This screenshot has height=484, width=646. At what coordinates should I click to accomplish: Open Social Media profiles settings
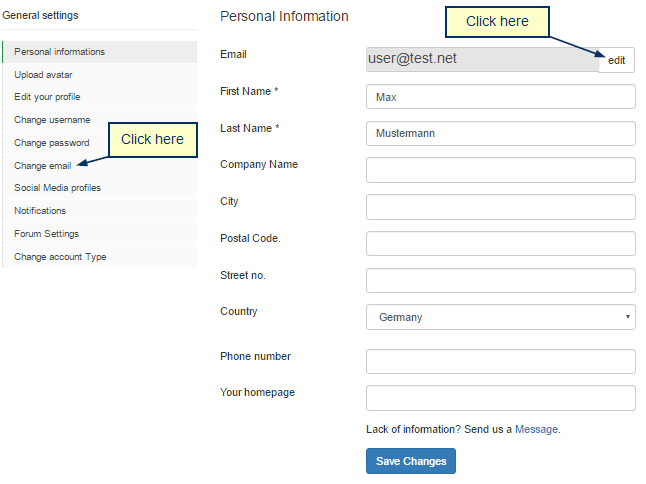click(100, 188)
